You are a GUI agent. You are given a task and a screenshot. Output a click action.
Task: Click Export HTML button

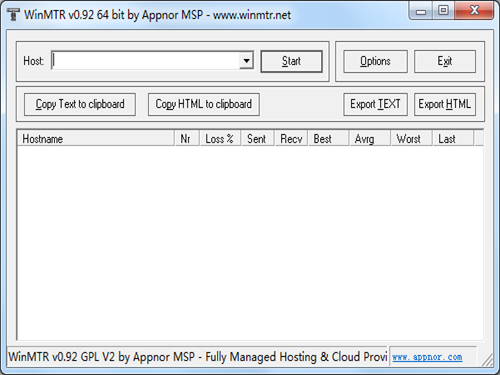pyautogui.click(x=445, y=104)
